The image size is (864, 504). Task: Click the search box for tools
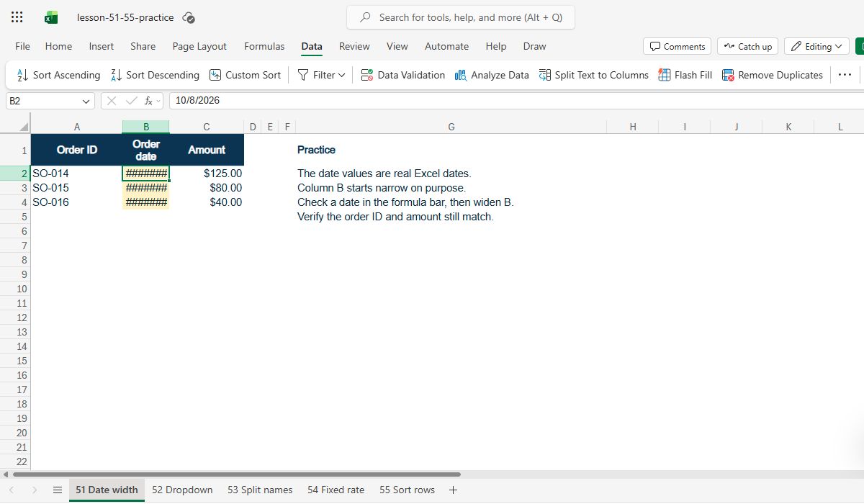tap(461, 17)
